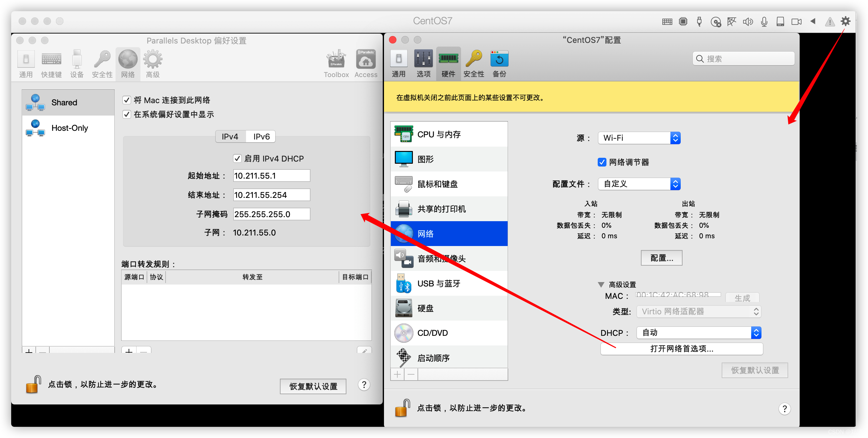The width and height of the screenshot is (868, 438).
Task: Switch to 选项 tab in CentOS7 config
Action: click(423, 63)
